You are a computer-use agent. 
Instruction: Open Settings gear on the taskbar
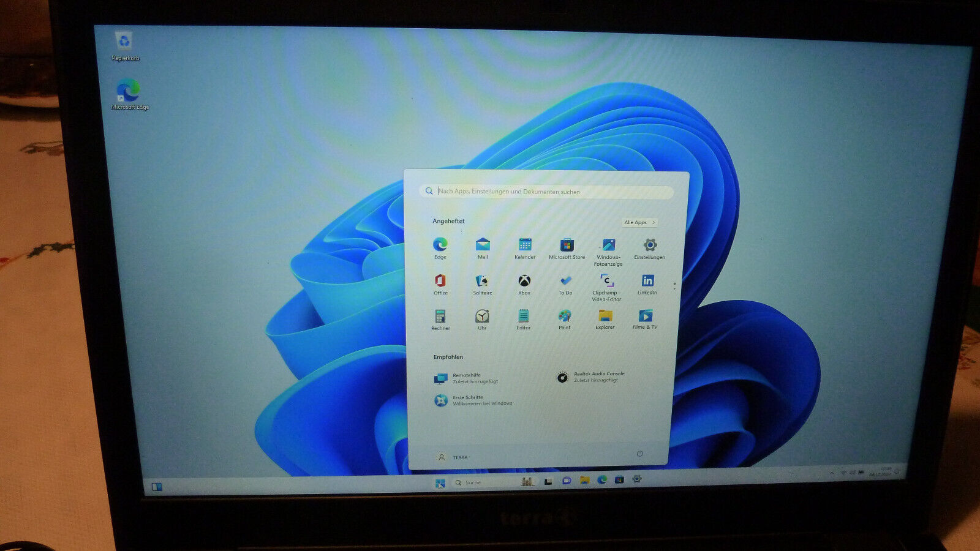point(637,479)
